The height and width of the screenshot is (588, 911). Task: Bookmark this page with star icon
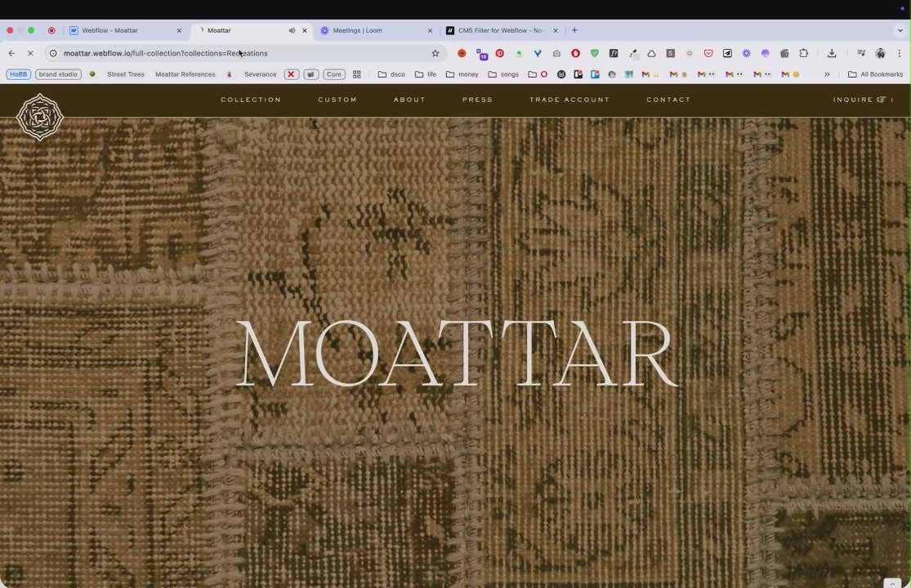[x=435, y=53]
